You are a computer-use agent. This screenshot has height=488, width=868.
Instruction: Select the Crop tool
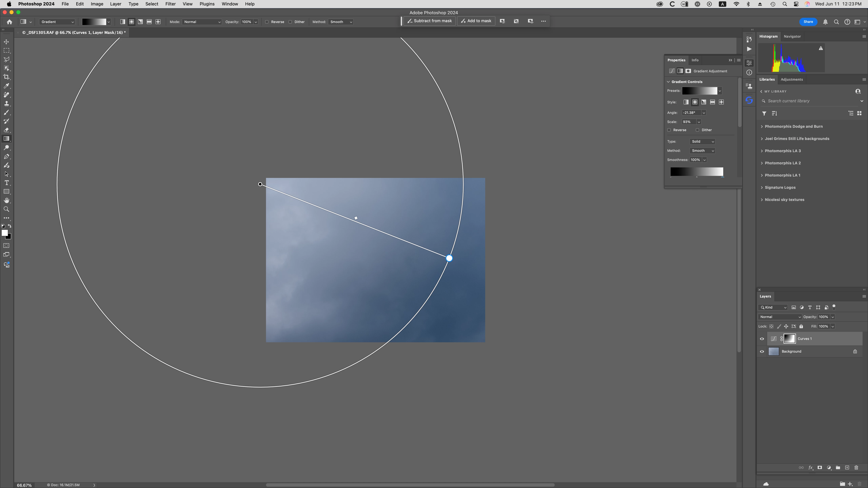pos(6,77)
